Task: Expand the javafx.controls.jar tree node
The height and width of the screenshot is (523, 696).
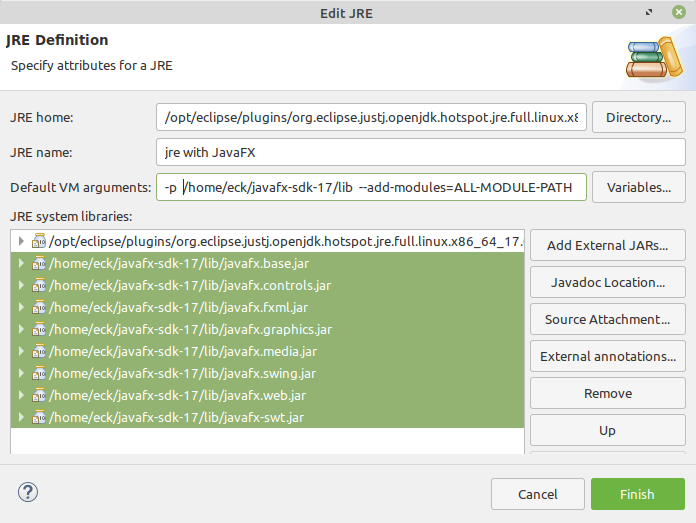Action: click(x=21, y=285)
